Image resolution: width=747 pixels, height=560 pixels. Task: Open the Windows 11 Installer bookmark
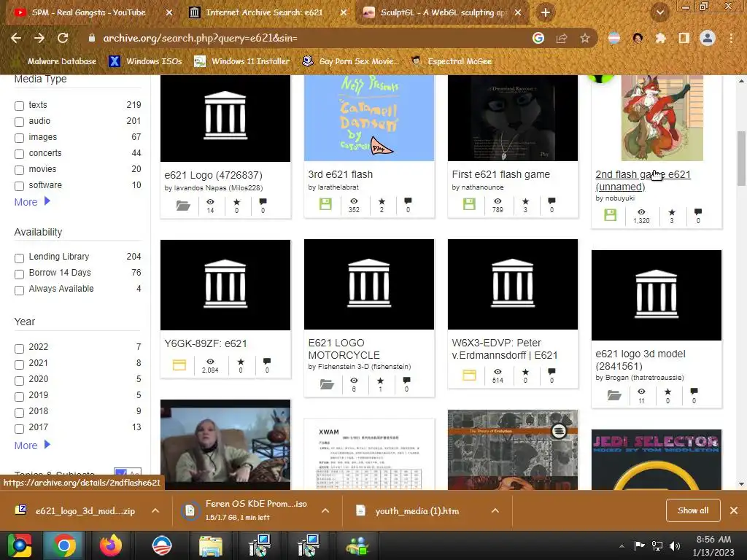pyautogui.click(x=242, y=61)
